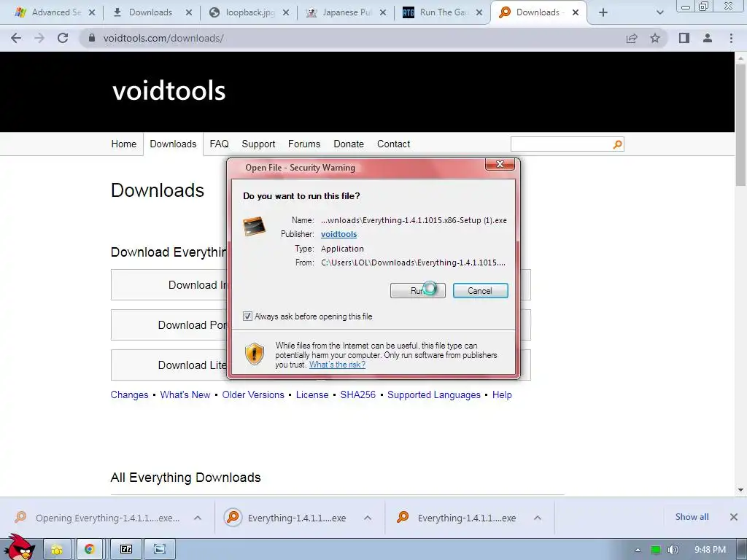The height and width of the screenshot is (560, 747).
Task: Open the Chrome profile icon
Action: pos(708,38)
